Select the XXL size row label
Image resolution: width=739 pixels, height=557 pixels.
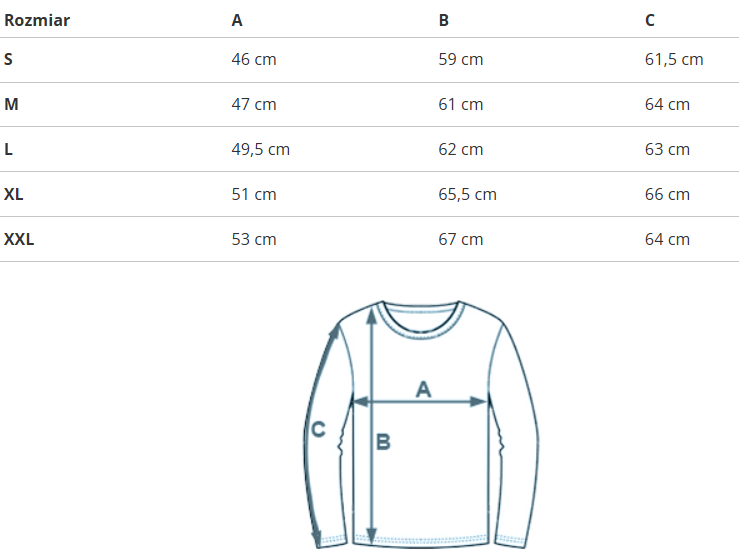(19, 239)
